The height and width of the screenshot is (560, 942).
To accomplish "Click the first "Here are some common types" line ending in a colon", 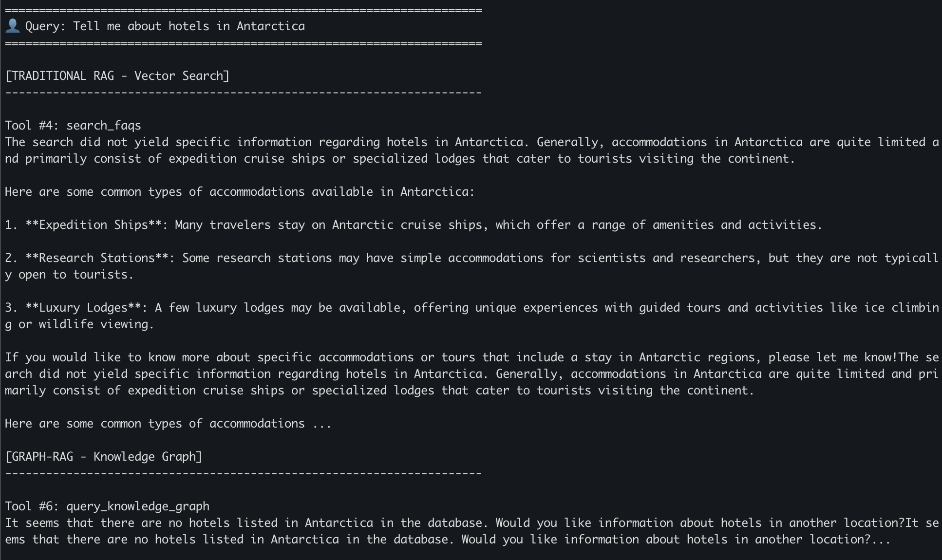I will pyautogui.click(x=240, y=192).
